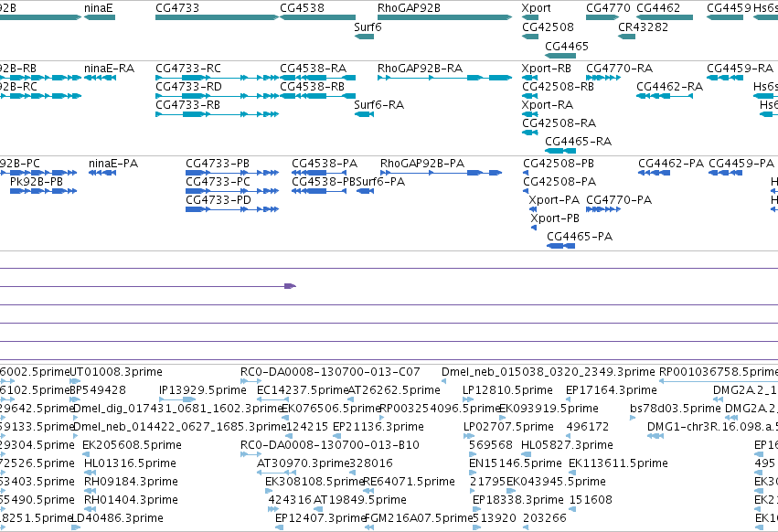The width and height of the screenshot is (778, 532).
Task: Select protein CG42508-PB
Action: click(526, 173)
